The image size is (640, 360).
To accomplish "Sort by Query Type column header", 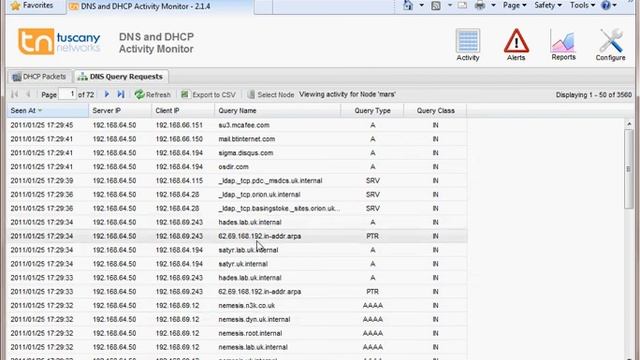I will pyautogui.click(x=372, y=111).
